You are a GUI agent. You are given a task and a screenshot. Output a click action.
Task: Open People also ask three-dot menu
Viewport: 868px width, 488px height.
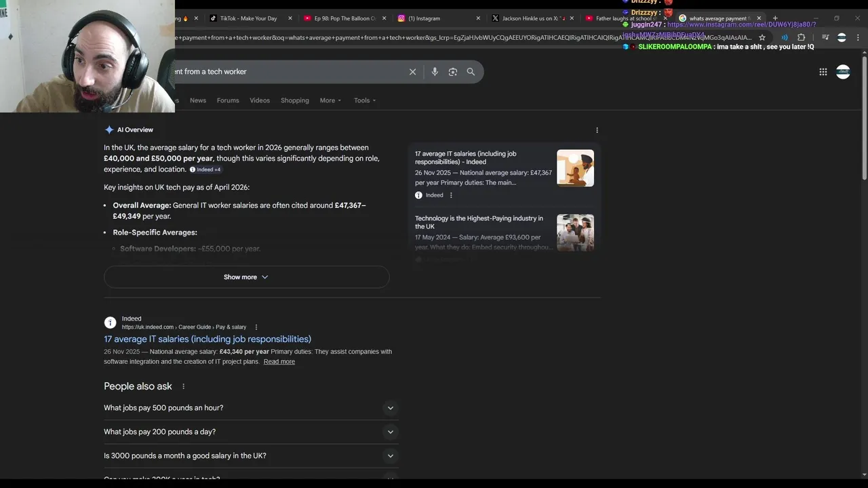[x=183, y=386]
